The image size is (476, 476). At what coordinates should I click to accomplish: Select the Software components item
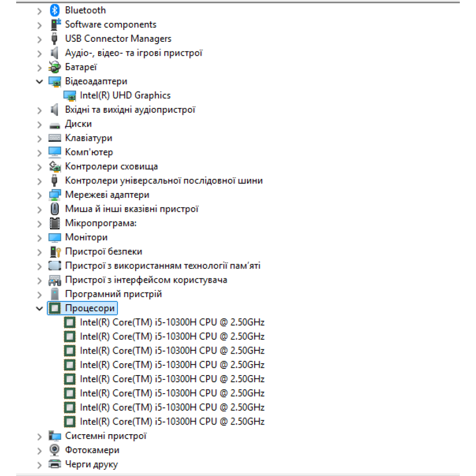coord(110,24)
